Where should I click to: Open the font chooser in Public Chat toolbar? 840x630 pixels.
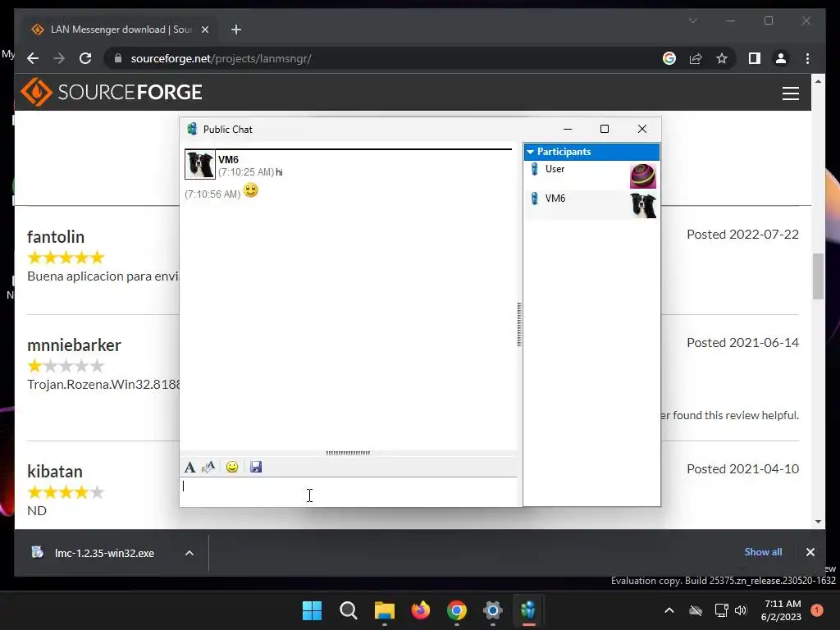(189, 467)
